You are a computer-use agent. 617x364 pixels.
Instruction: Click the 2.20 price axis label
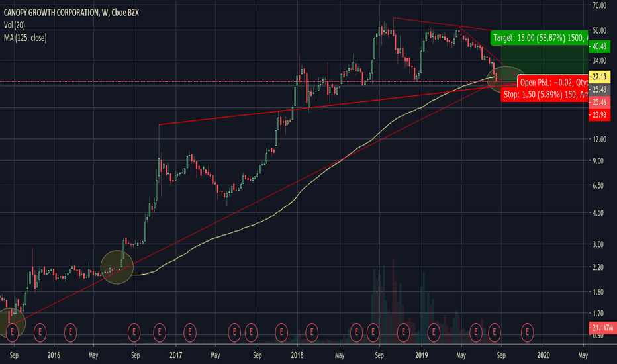click(598, 267)
